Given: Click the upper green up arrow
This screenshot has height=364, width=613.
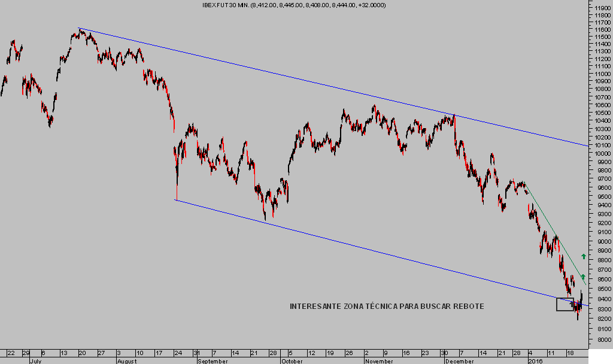Looking at the screenshot, I should 584,256.
